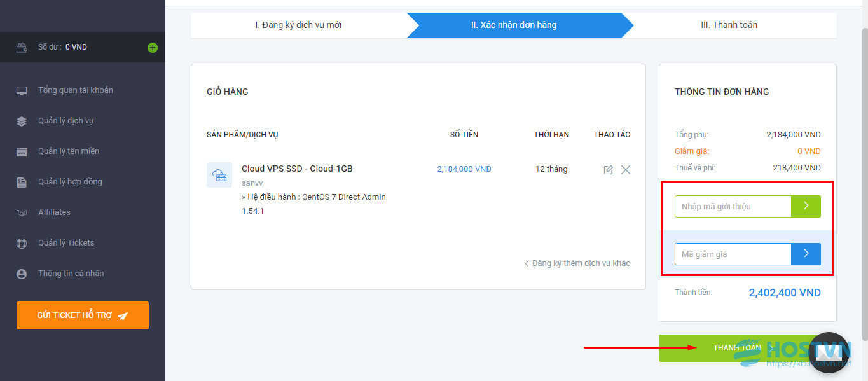Click the 12 tháng duration value
The height and width of the screenshot is (381, 868).
[551, 169]
